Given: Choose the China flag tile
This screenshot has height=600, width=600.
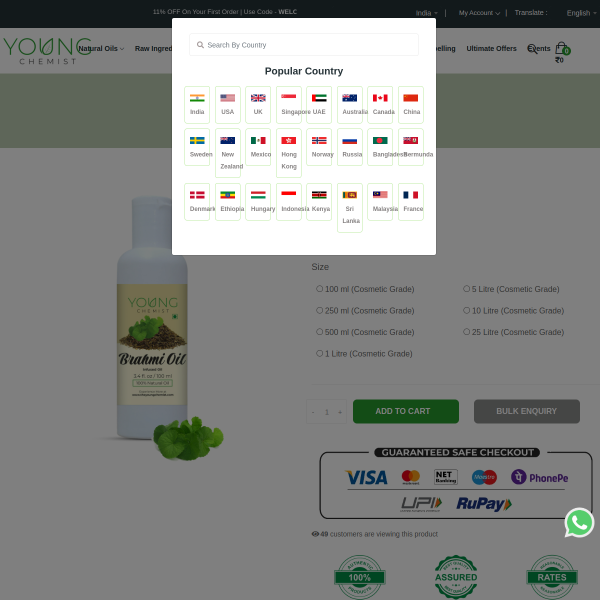Looking at the screenshot, I should [411, 104].
